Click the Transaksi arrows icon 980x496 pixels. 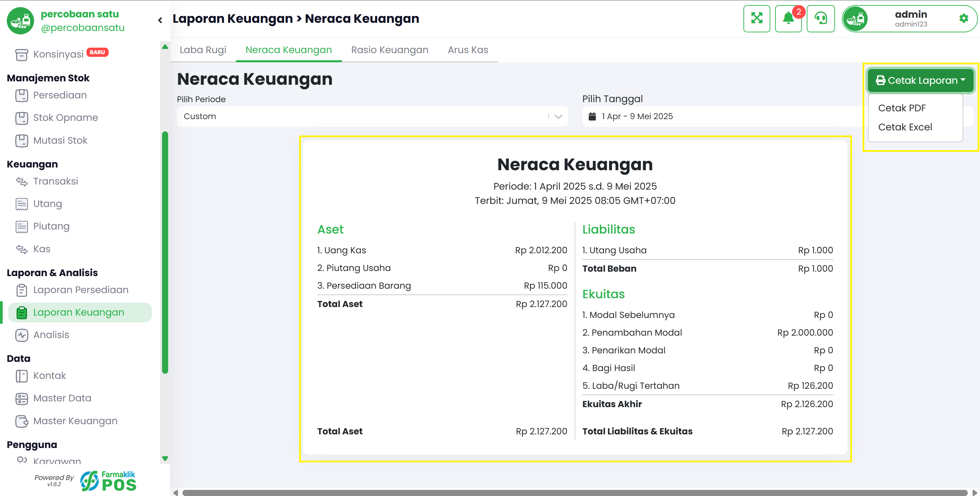pyautogui.click(x=21, y=181)
